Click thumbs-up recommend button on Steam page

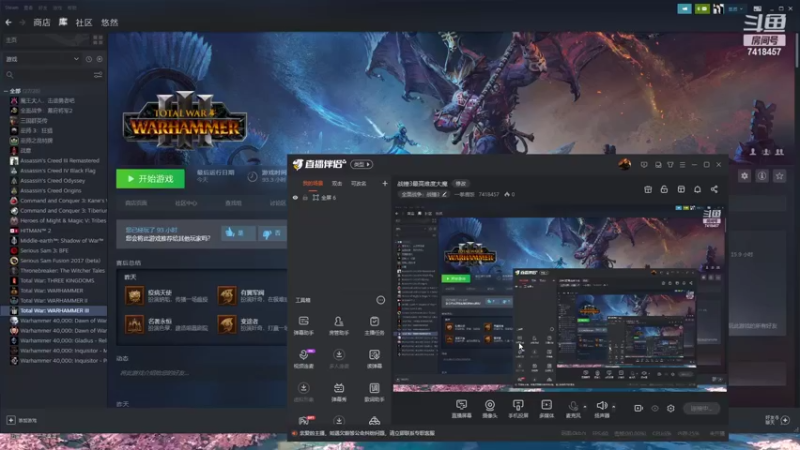pyautogui.click(x=239, y=233)
